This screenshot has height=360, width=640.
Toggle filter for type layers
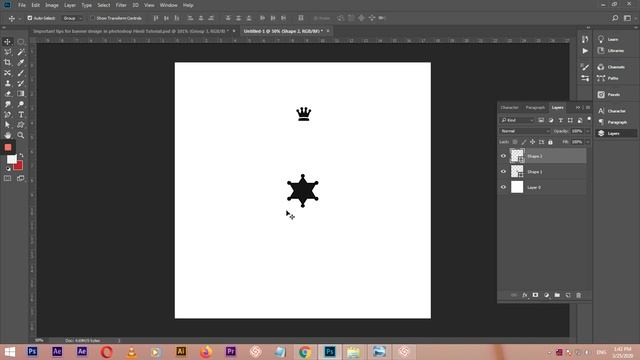(560, 120)
